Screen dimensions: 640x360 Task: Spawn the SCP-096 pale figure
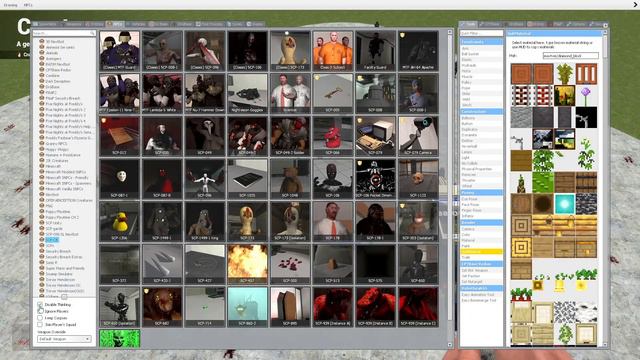click(x=204, y=179)
